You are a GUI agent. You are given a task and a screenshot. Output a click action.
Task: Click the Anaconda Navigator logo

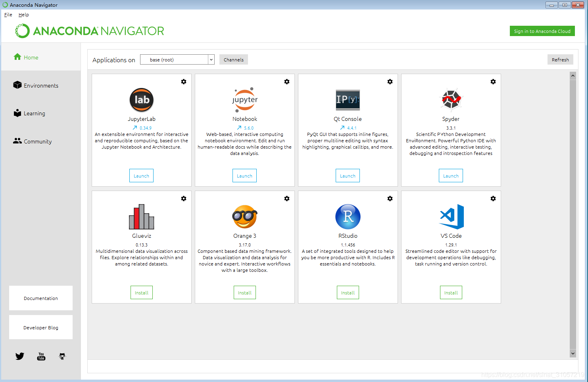point(89,31)
